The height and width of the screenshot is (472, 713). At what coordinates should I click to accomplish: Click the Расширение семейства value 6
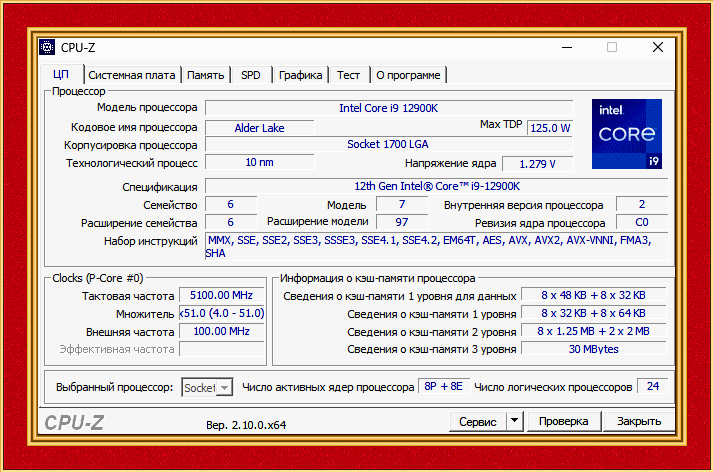tap(231, 222)
